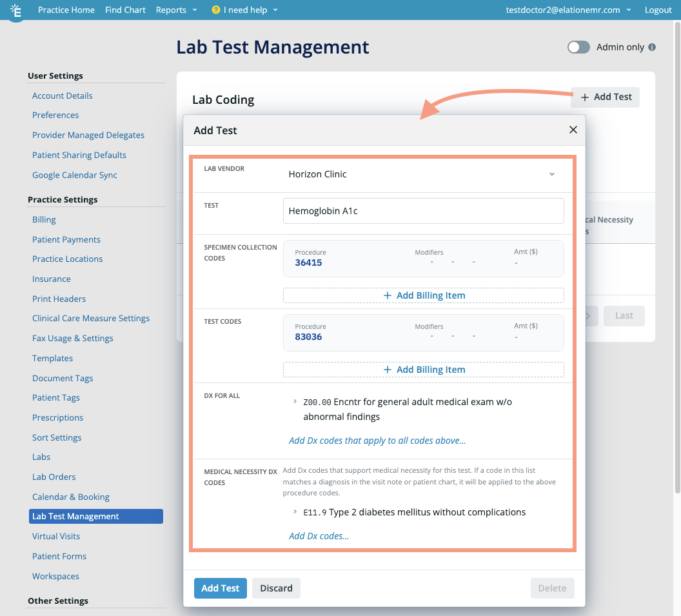This screenshot has width=681, height=616.
Task: Click Add Dx codes that apply to all
Action: click(x=377, y=441)
